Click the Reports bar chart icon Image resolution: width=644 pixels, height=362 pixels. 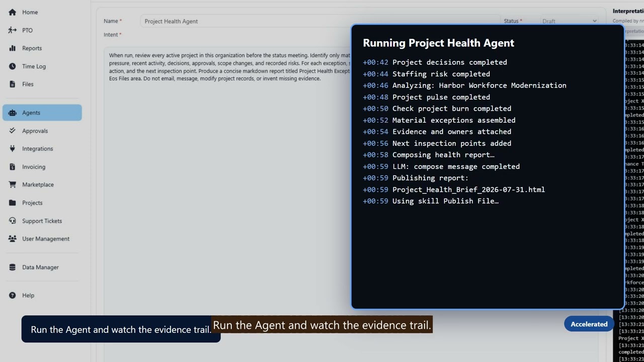coord(12,48)
